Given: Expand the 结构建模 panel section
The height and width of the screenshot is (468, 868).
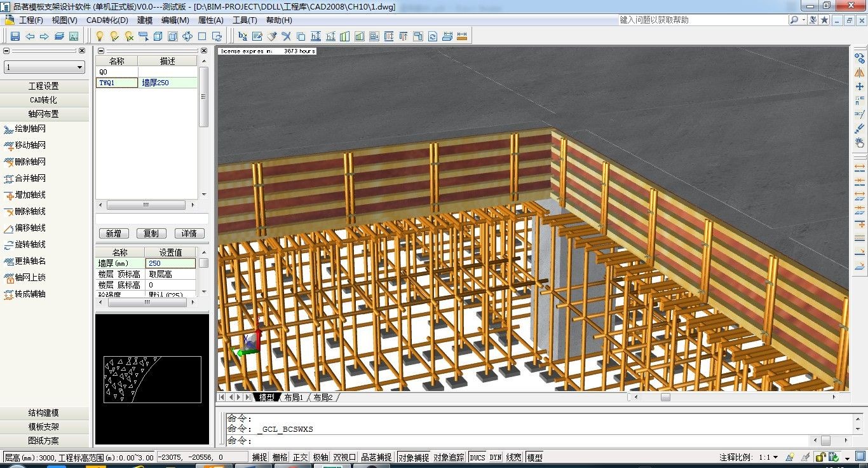Looking at the screenshot, I should tap(43, 413).
